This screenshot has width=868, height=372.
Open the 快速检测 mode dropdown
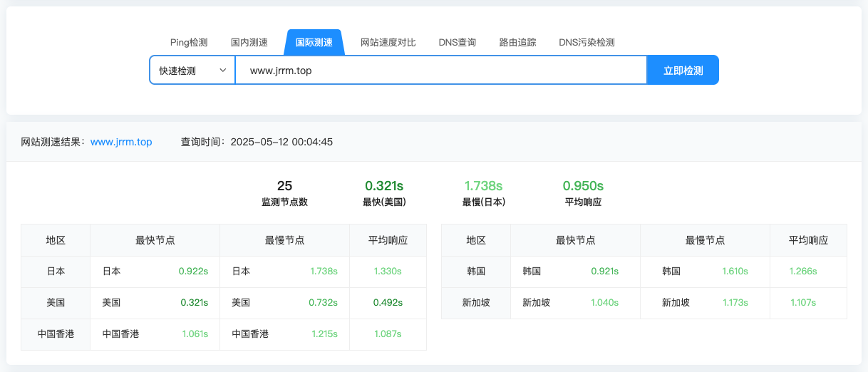tap(185, 71)
